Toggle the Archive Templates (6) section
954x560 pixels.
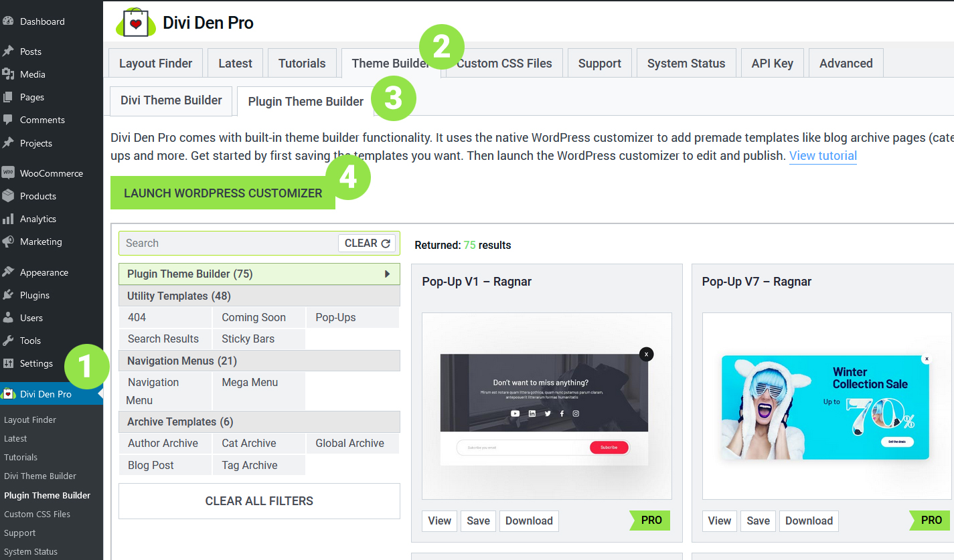[259, 422]
